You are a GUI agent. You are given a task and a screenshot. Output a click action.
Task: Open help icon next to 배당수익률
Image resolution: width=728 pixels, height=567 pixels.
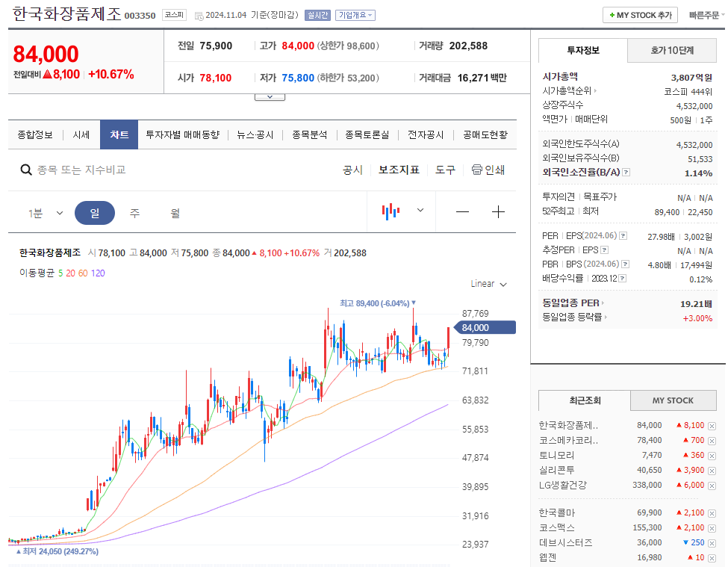[x=623, y=278]
